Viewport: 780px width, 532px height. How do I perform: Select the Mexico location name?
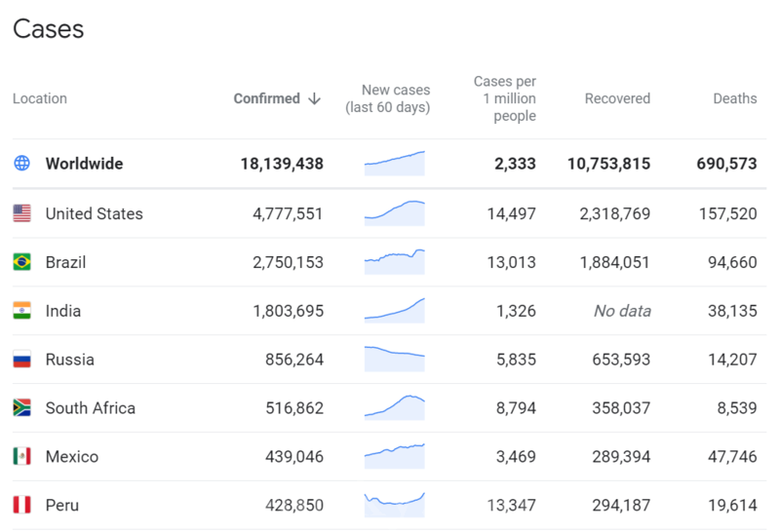tap(72, 457)
